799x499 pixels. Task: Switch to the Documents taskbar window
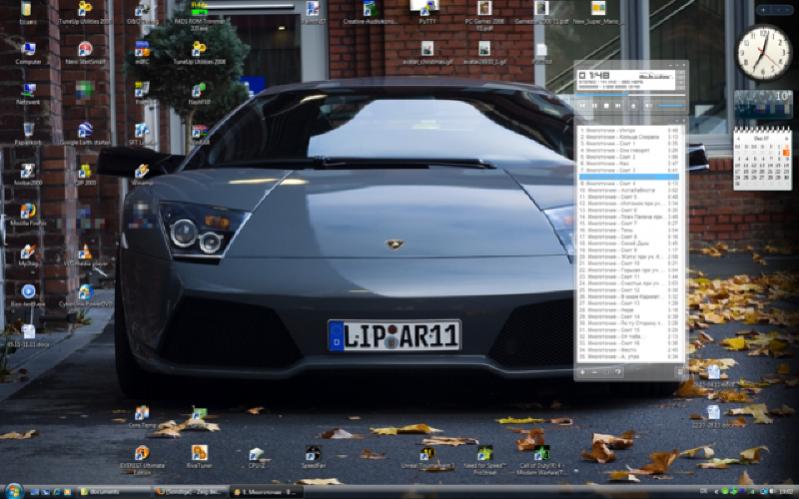[x=115, y=492]
